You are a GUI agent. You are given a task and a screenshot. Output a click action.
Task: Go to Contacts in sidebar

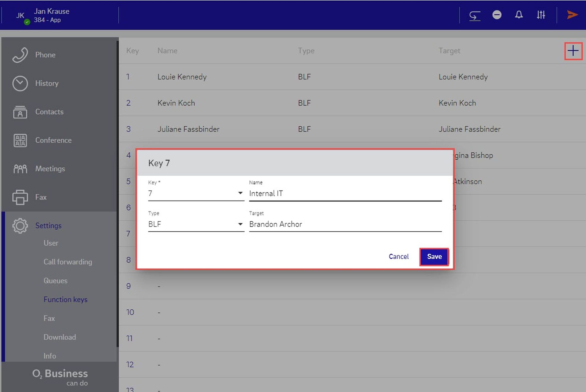[x=49, y=112]
